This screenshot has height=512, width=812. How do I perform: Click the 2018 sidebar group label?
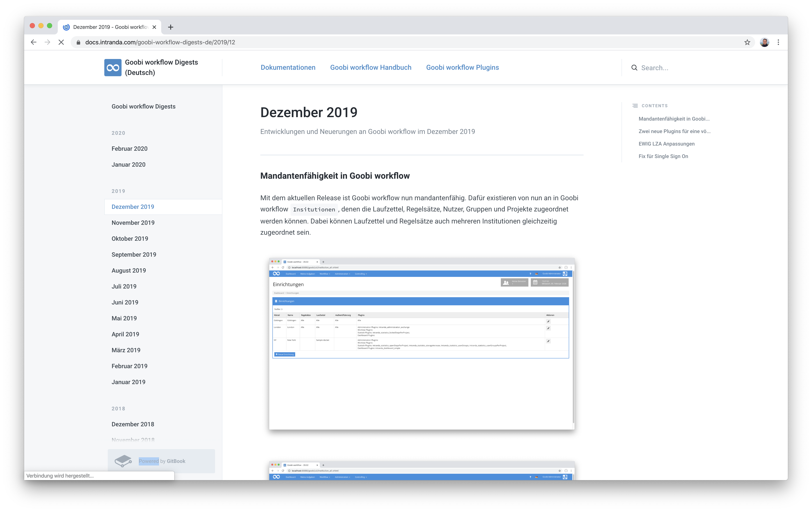click(118, 408)
